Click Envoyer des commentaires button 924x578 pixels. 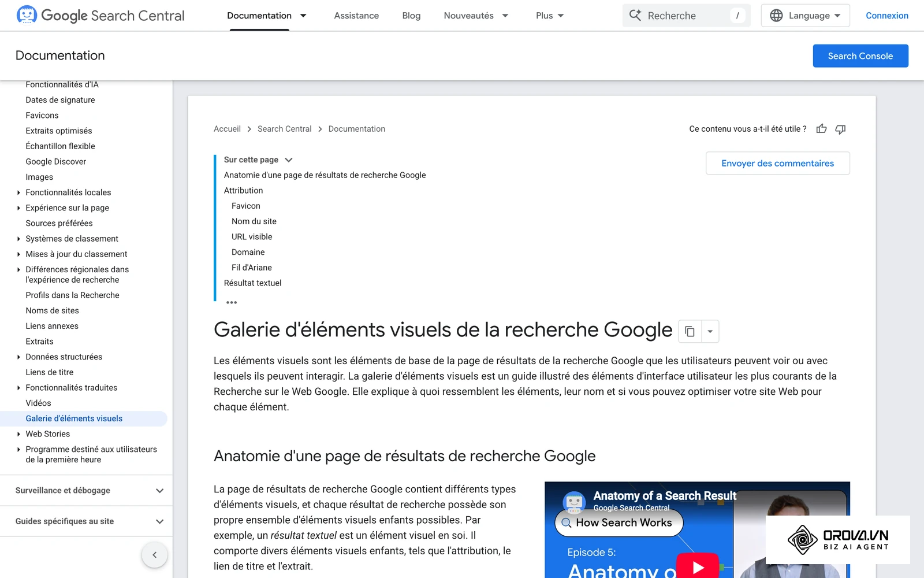(777, 163)
